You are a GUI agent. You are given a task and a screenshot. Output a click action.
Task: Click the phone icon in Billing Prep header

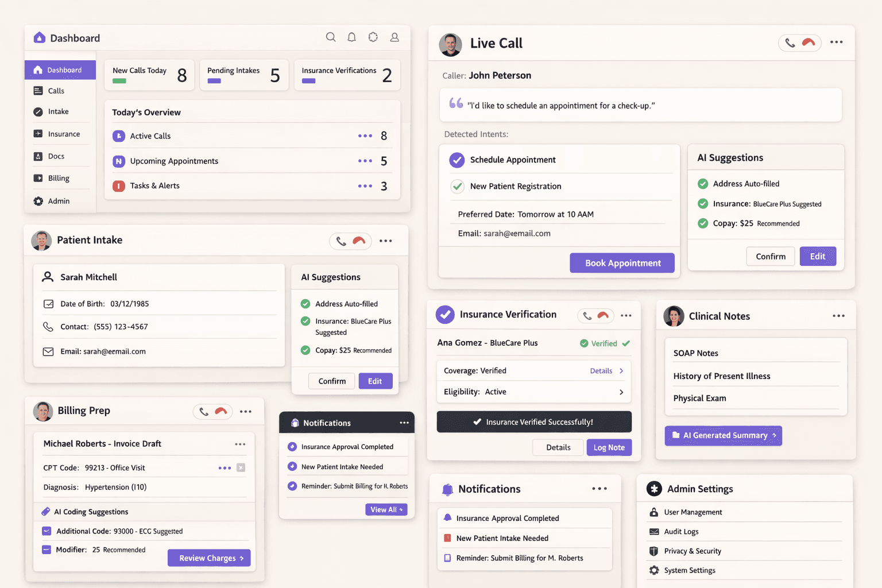(204, 412)
